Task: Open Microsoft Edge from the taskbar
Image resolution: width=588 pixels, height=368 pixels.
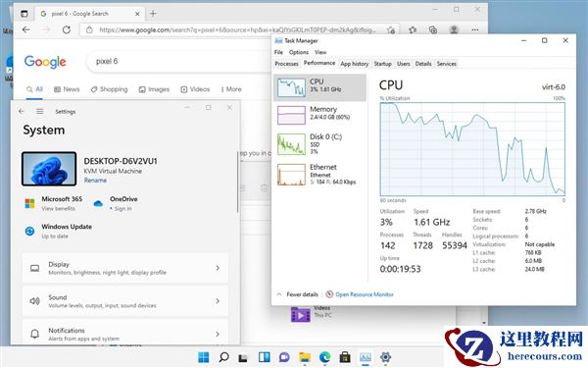Action: coord(324,357)
